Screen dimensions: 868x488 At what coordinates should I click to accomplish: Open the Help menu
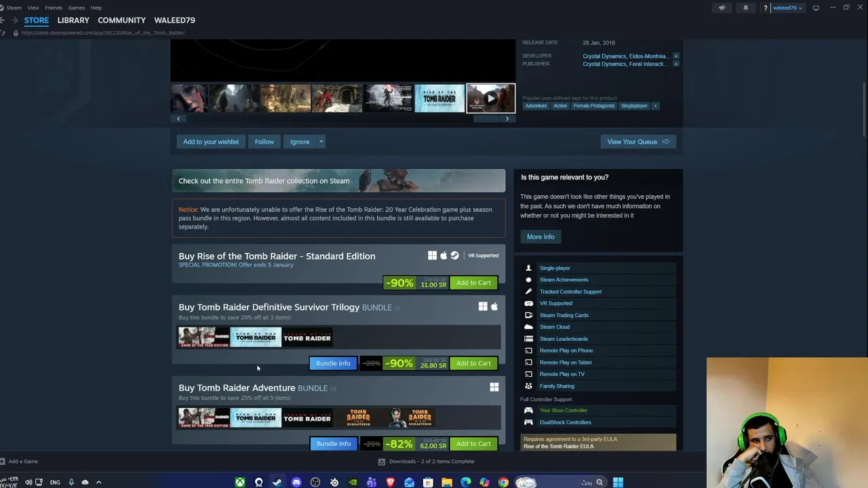click(x=96, y=7)
